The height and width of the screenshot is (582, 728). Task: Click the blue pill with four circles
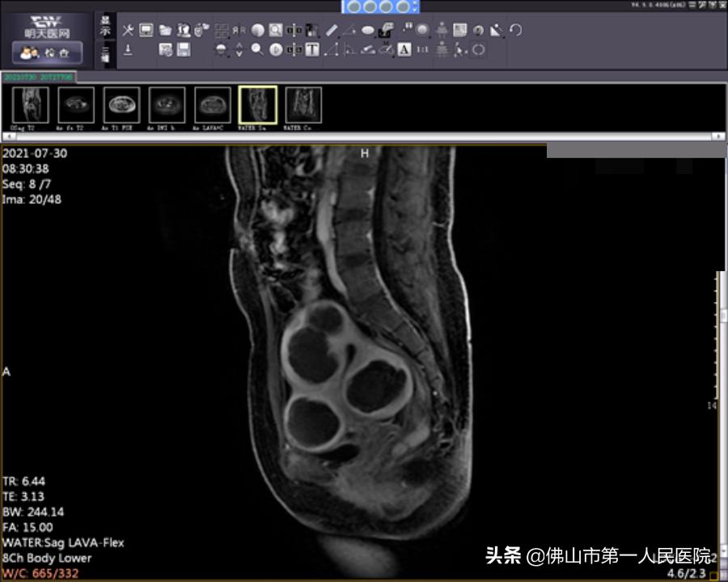pyautogui.click(x=380, y=6)
